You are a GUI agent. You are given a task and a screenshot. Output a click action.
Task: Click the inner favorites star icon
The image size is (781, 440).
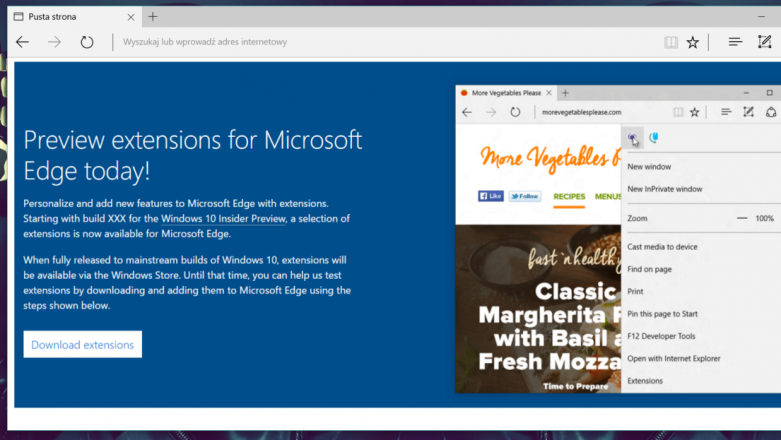(x=694, y=112)
